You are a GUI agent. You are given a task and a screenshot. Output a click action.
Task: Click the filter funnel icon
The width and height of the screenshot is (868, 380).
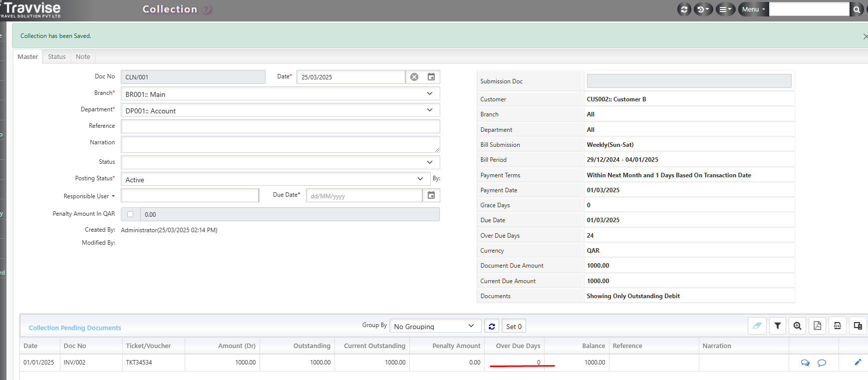(x=778, y=326)
